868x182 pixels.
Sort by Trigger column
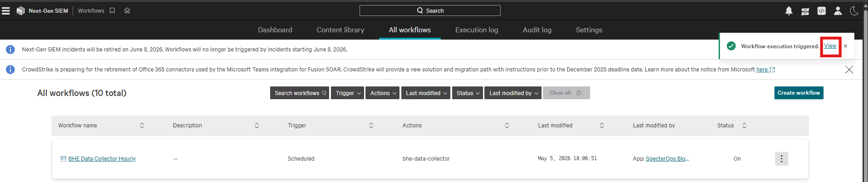point(371,126)
